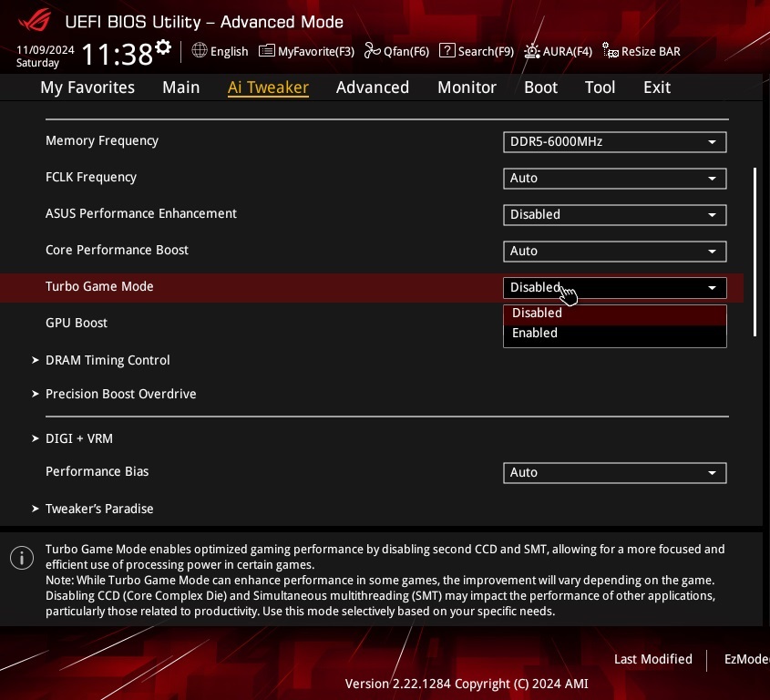Switch to EzMode
770x700 pixels.
click(747, 659)
